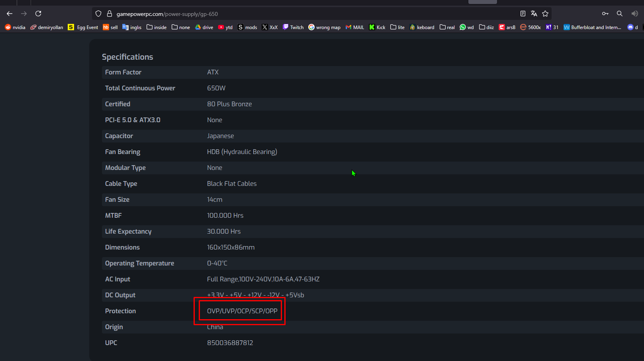Select the PCI-E 5.0 & ATX3.0 label
The image size is (644, 361).
pyautogui.click(x=133, y=120)
